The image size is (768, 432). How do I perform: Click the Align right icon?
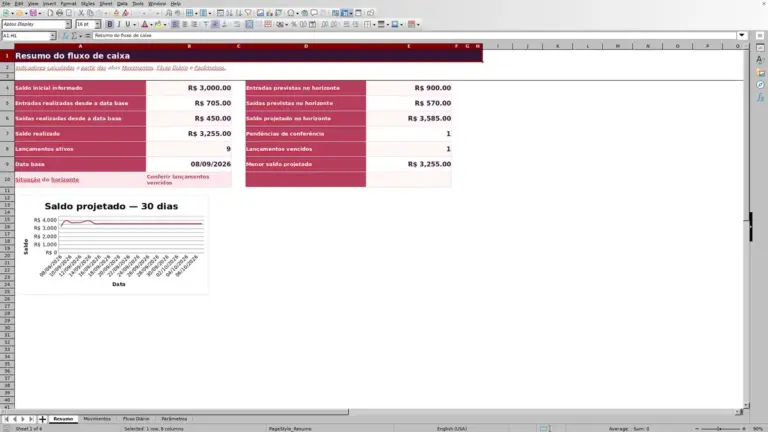coord(194,24)
